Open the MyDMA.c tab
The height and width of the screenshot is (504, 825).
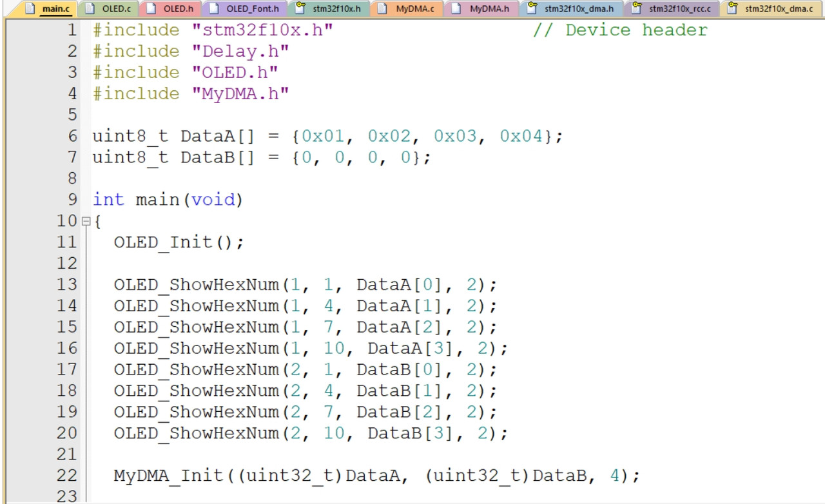(407, 9)
